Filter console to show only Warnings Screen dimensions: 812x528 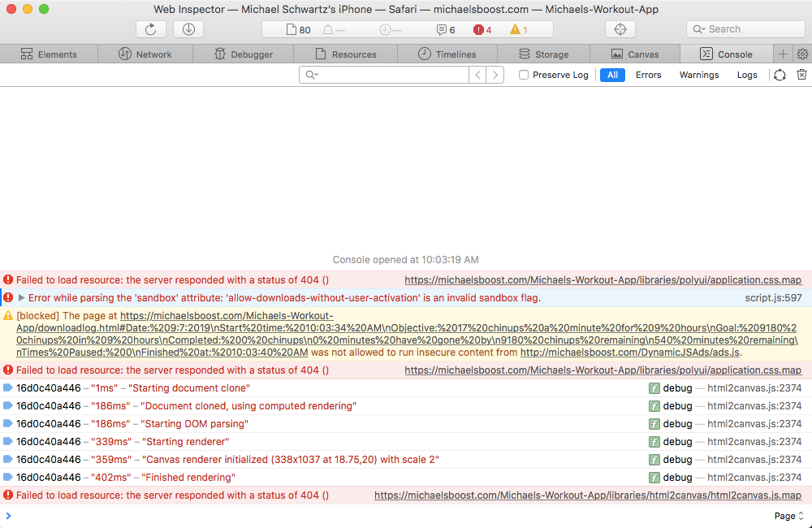coord(699,74)
